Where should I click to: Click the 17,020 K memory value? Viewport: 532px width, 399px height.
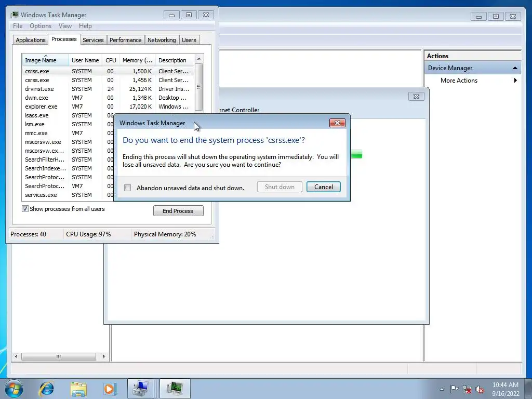tap(140, 107)
